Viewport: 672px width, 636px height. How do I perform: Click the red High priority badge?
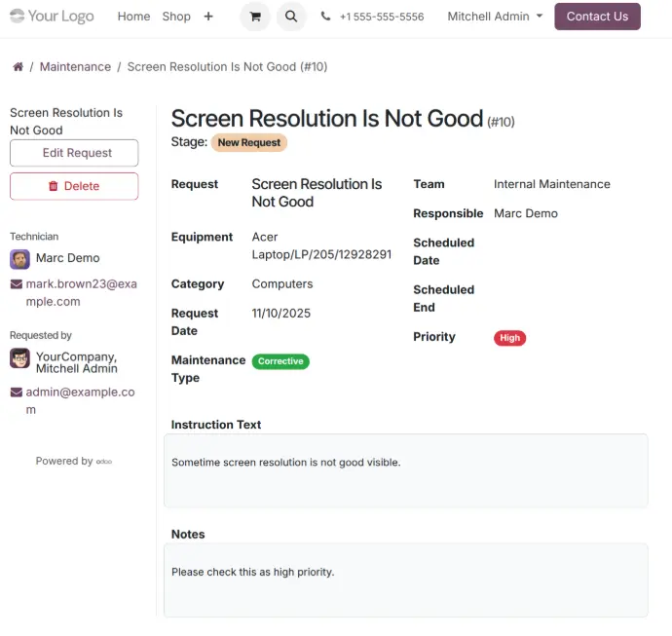pos(509,338)
